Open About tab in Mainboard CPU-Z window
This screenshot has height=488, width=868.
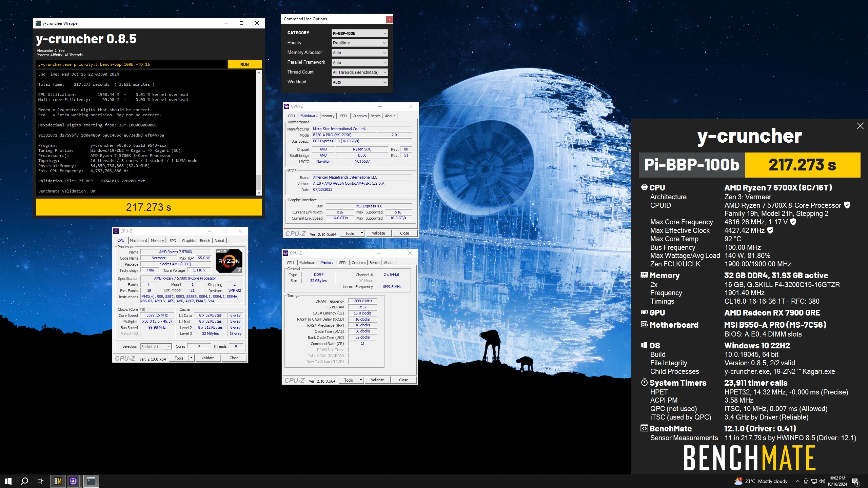[x=390, y=116]
